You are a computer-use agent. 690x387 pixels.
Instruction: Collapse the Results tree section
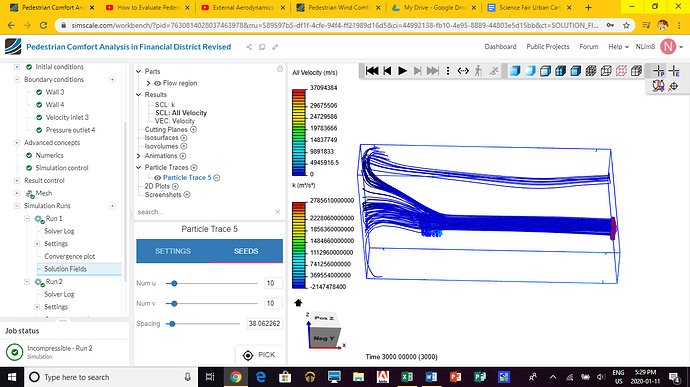[139, 95]
